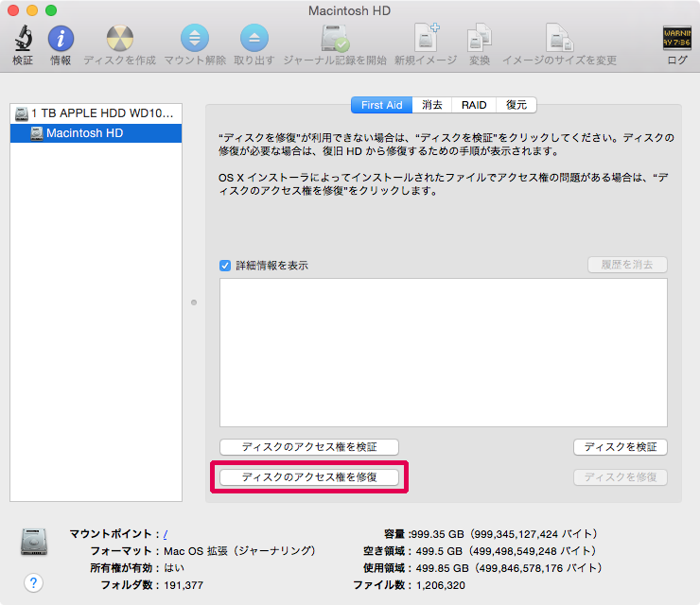Click the 取り出す eject icon
Screen dimensions: 700x605
(x=254, y=38)
